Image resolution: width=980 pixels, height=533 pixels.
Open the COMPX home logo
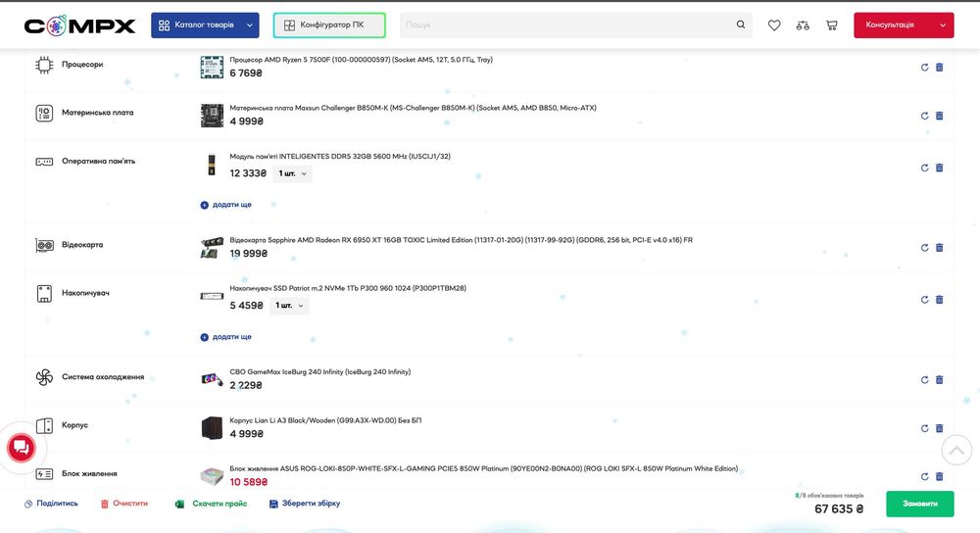pos(79,25)
